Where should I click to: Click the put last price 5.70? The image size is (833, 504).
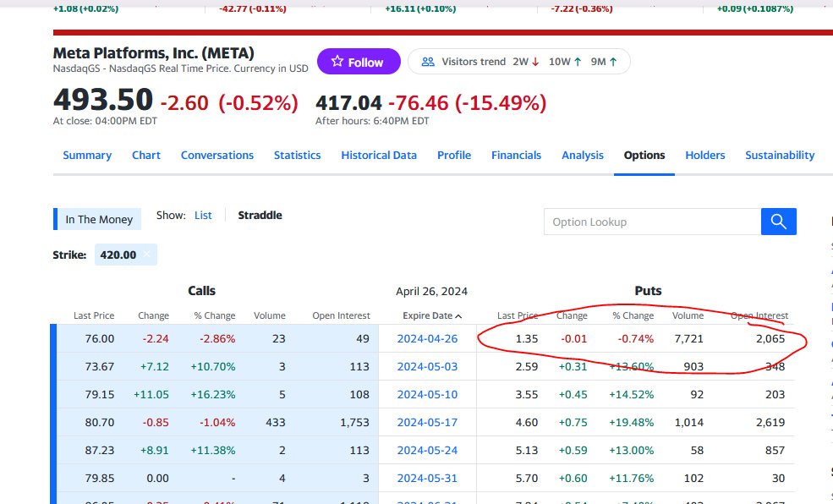pos(527,478)
